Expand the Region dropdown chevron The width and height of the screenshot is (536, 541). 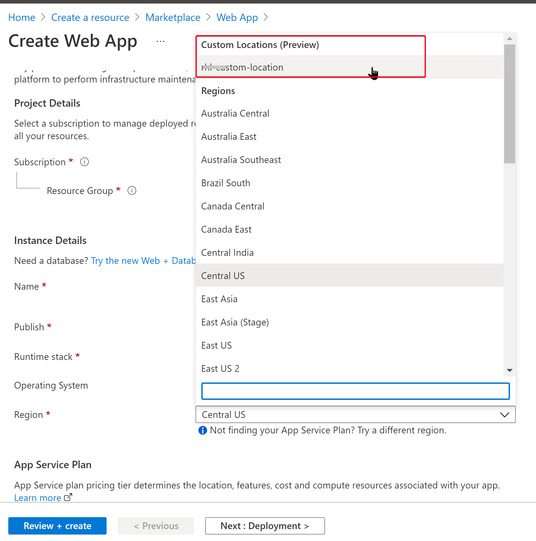[x=505, y=414]
